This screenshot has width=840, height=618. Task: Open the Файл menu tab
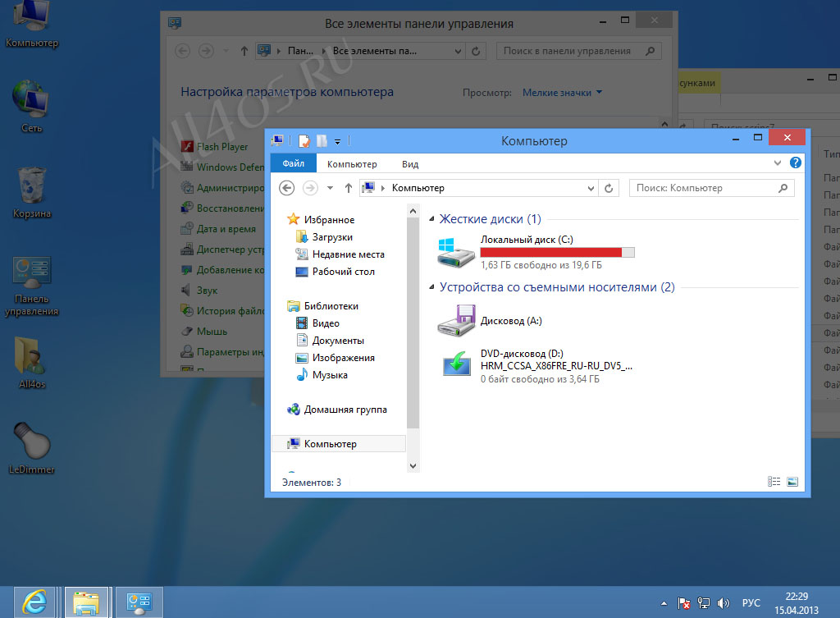pyautogui.click(x=293, y=163)
